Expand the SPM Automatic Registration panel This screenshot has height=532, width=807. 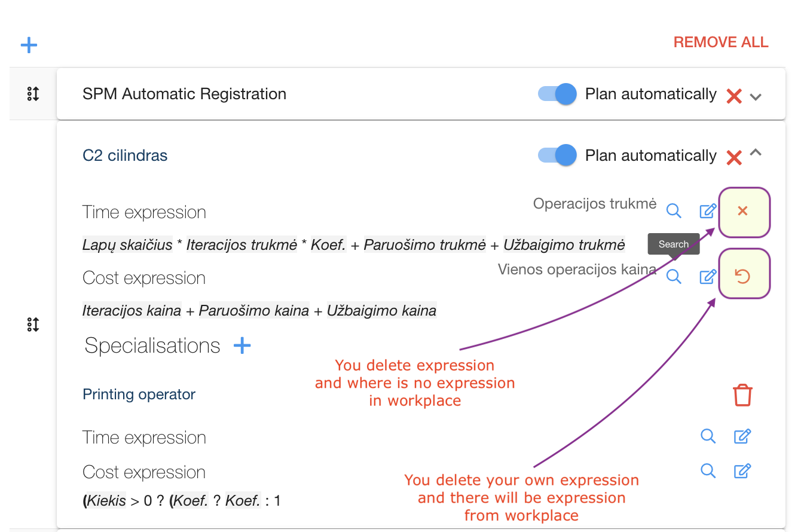pyautogui.click(x=756, y=96)
